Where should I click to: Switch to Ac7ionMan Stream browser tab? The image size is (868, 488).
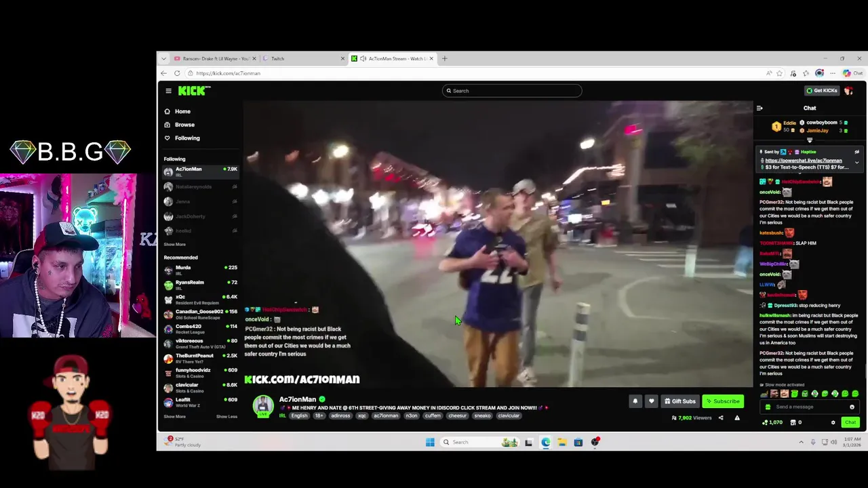click(393, 58)
